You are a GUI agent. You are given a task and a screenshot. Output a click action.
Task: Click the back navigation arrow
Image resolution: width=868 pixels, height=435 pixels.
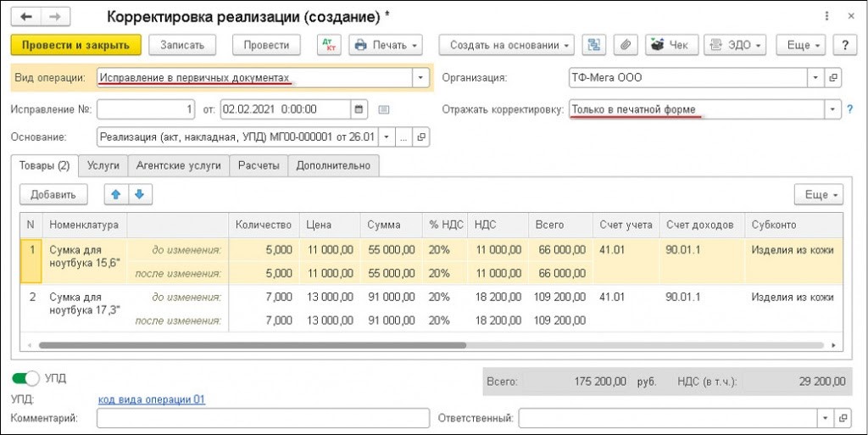point(27,16)
